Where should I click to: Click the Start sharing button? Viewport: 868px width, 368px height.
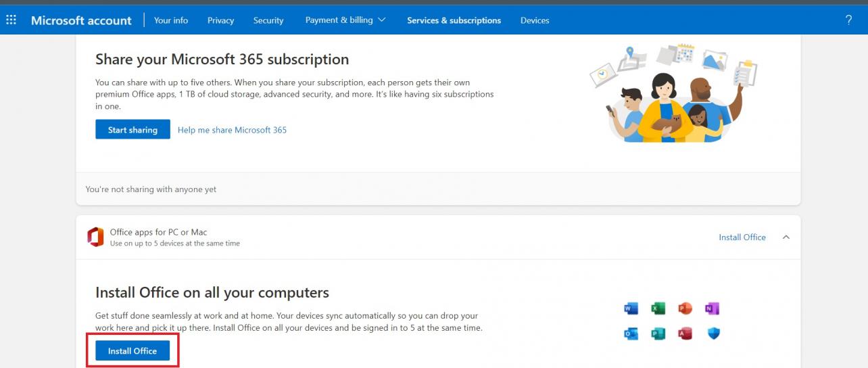(x=132, y=130)
